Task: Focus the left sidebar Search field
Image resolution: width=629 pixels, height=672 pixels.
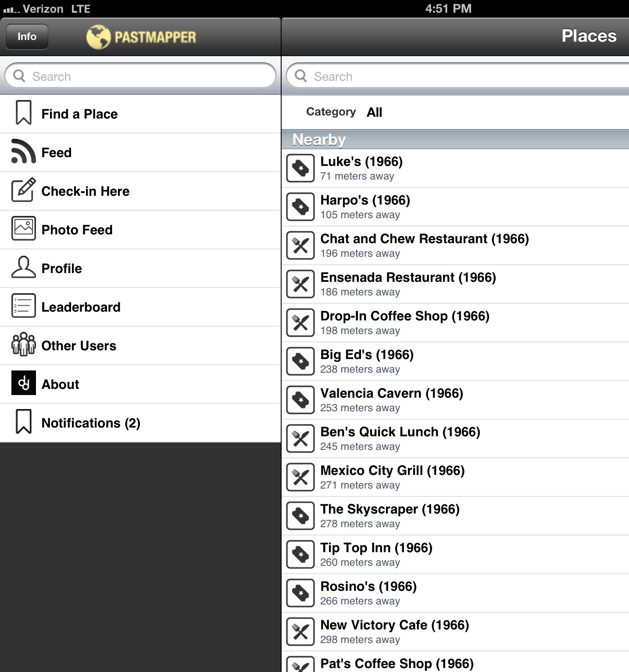Action: click(x=140, y=76)
